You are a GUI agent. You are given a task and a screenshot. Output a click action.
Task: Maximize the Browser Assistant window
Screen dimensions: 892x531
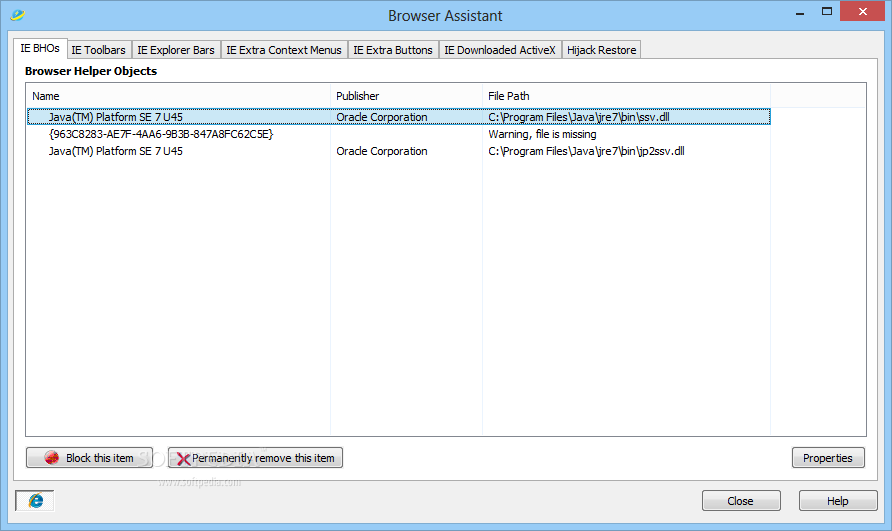pyautogui.click(x=827, y=12)
